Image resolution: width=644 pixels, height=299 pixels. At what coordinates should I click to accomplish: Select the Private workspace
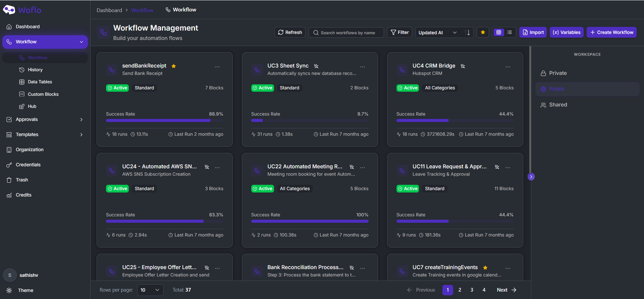pos(587,73)
